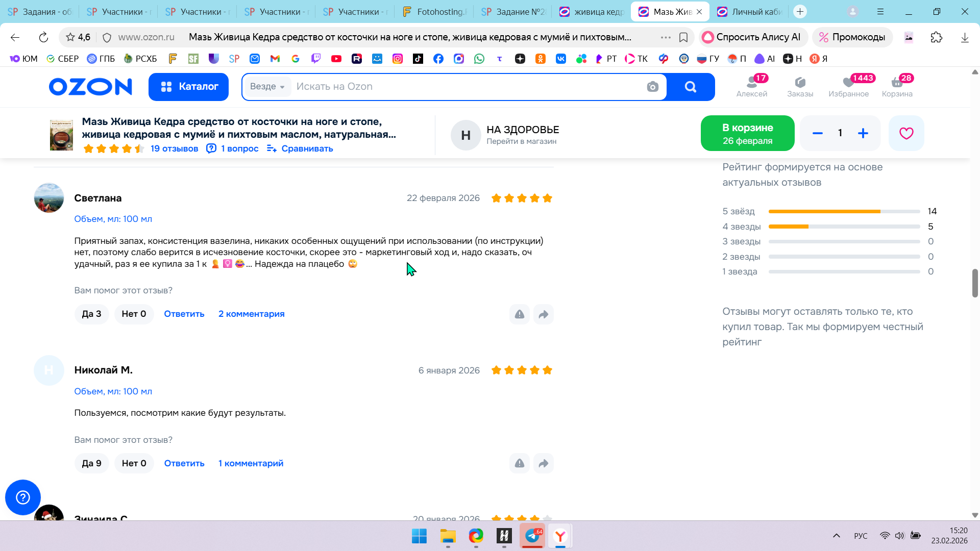Viewport: 980px width, 551px height.
Task: Open the 19 отзывов link
Action: 174,148
